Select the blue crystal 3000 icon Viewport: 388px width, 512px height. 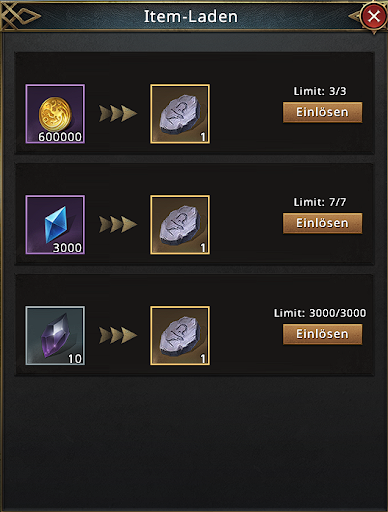[55, 225]
